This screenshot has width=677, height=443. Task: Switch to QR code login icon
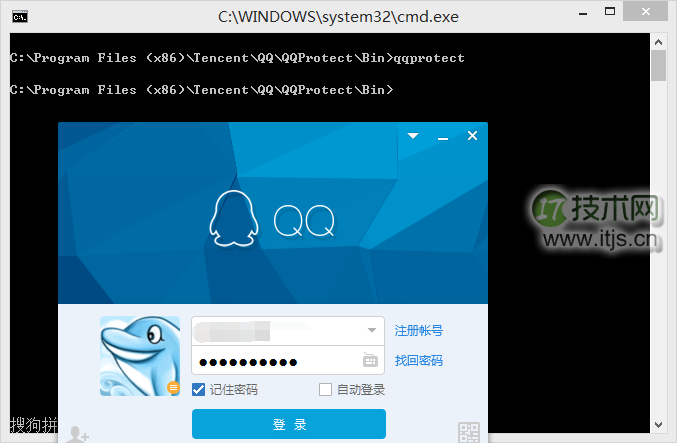(x=468, y=432)
